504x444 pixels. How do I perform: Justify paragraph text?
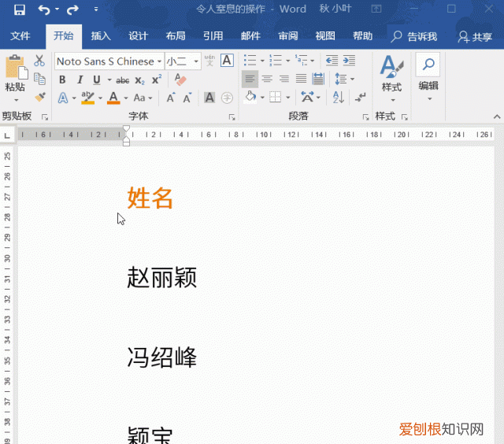[x=301, y=79]
